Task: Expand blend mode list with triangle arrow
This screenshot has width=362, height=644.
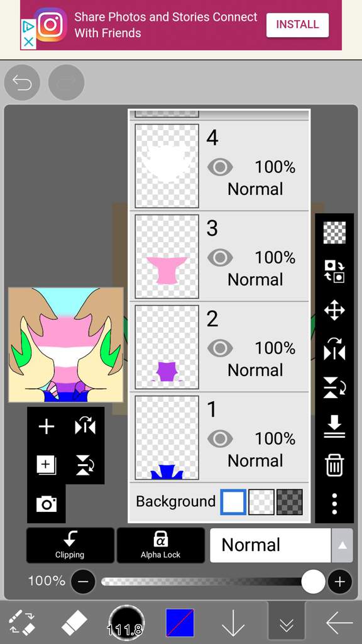Action: click(342, 545)
